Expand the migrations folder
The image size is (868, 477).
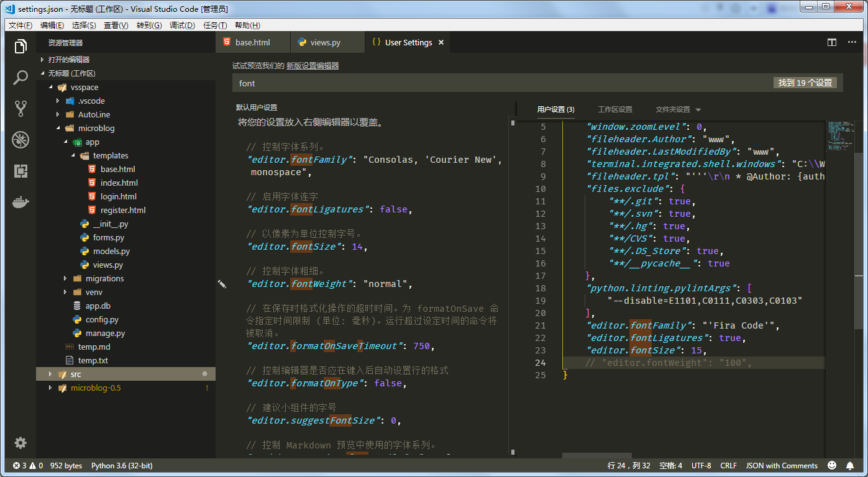(104, 278)
